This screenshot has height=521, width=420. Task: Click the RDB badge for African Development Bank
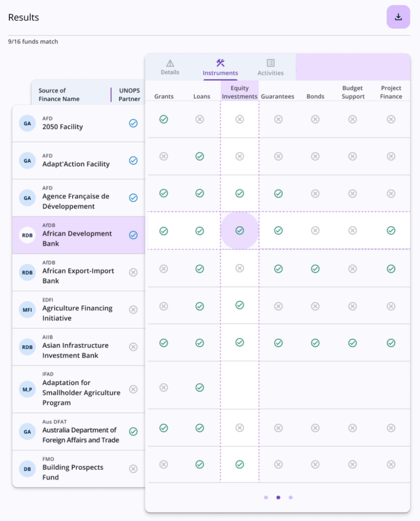pos(27,235)
